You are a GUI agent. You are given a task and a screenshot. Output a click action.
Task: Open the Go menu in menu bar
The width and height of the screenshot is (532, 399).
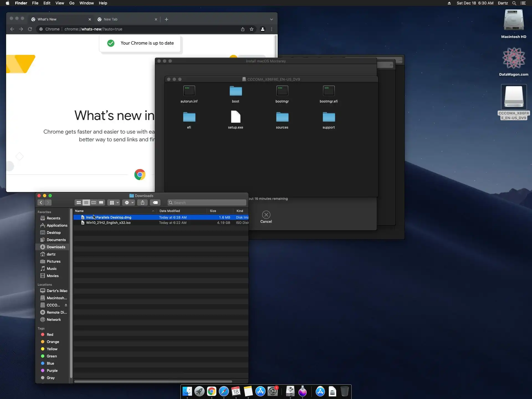pos(72,3)
